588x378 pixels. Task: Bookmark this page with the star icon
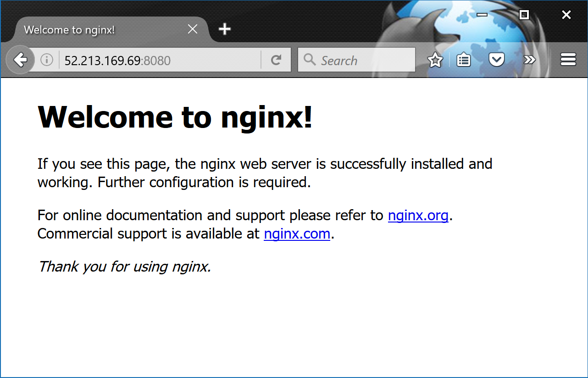[435, 60]
